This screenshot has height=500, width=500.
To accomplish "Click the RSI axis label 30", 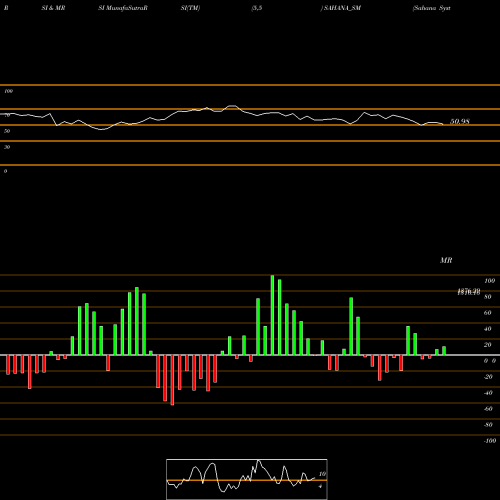I will pos(7,147).
